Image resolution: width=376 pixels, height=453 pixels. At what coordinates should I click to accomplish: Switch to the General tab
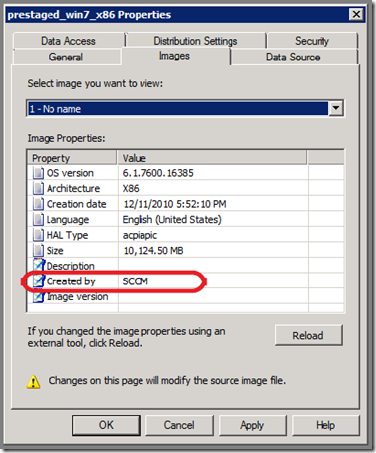pos(66,57)
